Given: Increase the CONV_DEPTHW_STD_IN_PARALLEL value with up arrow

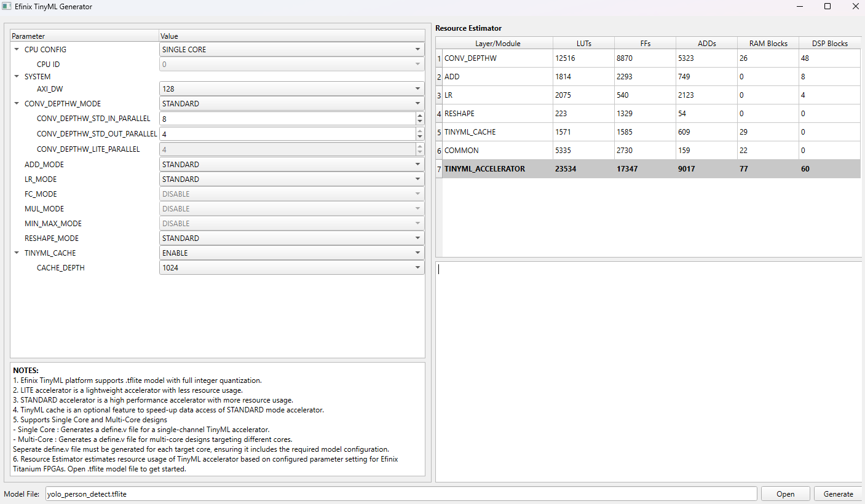Looking at the screenshot, I should pyautogui.click(x=420, y=116).
